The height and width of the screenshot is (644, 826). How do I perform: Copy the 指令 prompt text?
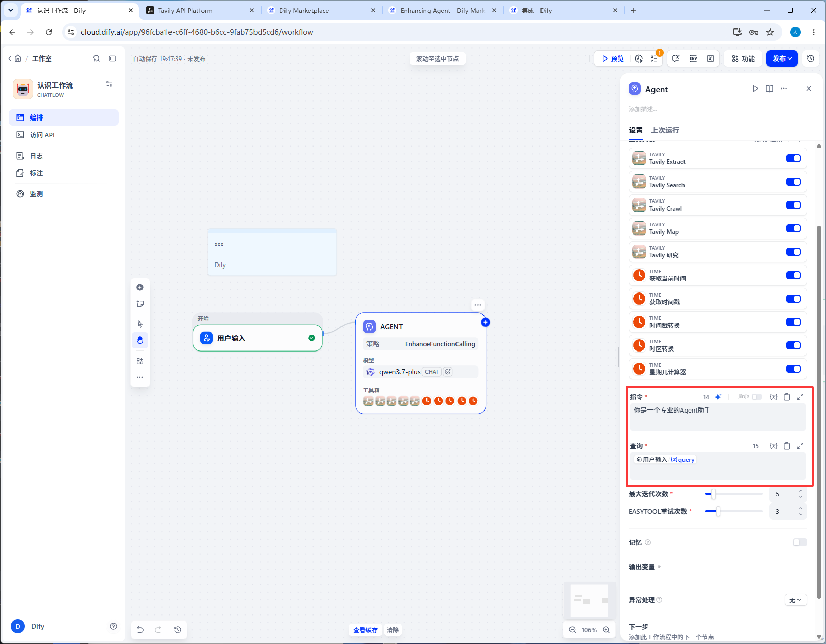787,397
